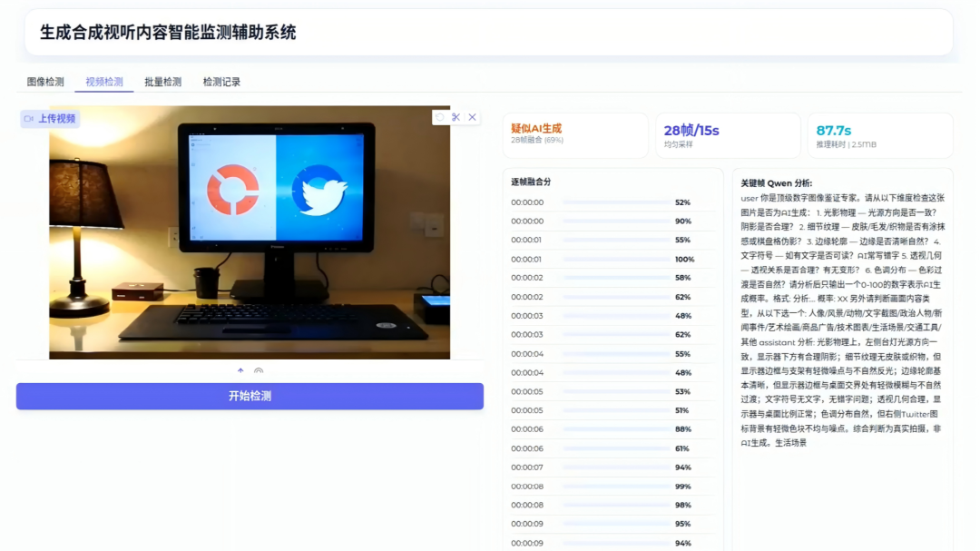Click the 推理耗时 | 2.5MB caption
The width and height of the screenshot is (980, 551).
click(847, 144)
